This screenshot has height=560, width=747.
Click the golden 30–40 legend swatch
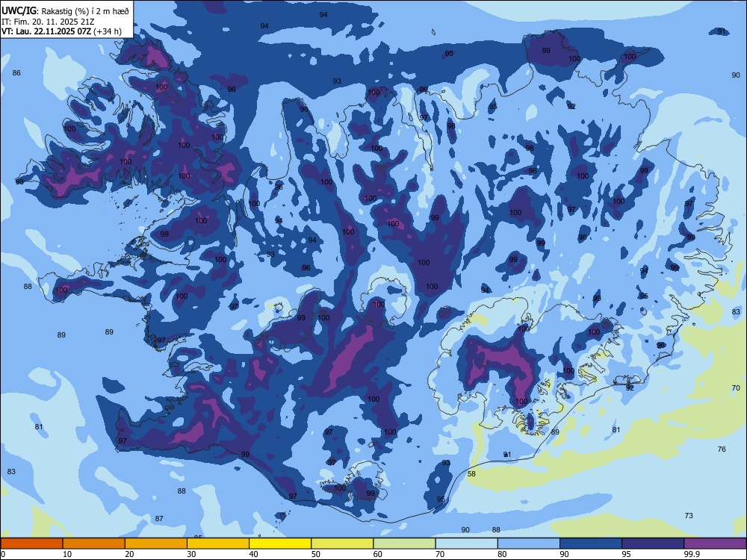click(218, 544)
